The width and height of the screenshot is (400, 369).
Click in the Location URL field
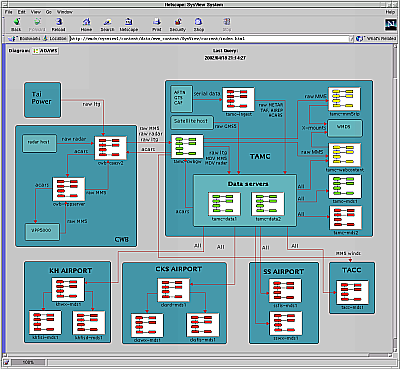click(x=209, y=39)
